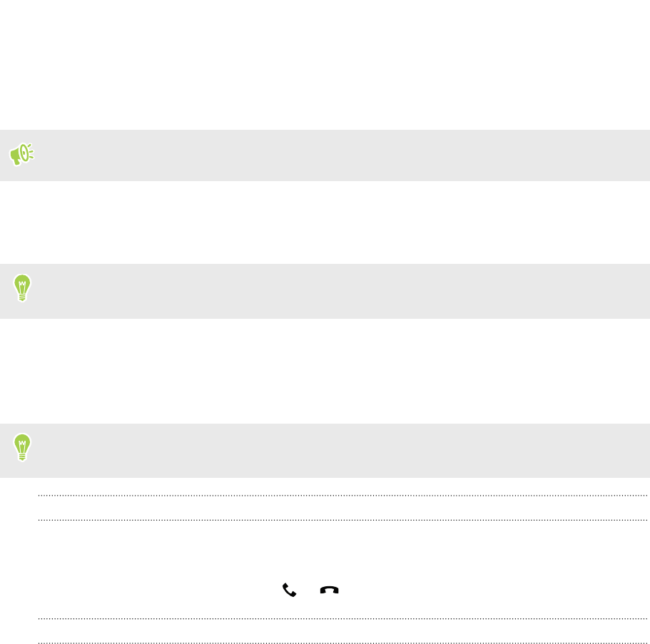
Task: Click the sound-wave lines of the megaphone
Action: [x=31, y=152]
